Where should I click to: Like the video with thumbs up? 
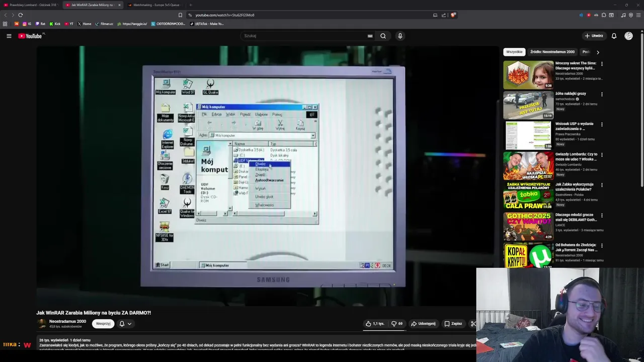tap(375, 324)
